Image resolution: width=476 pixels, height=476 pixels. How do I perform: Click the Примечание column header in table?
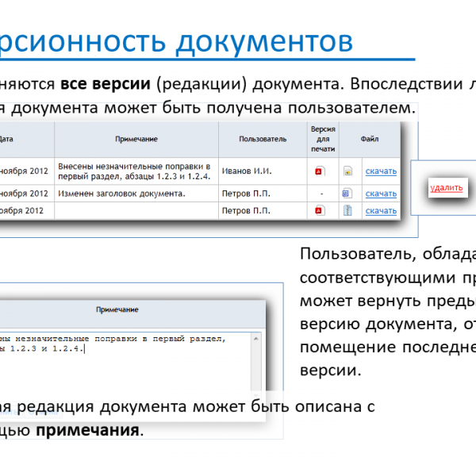[x=136, y=140]
